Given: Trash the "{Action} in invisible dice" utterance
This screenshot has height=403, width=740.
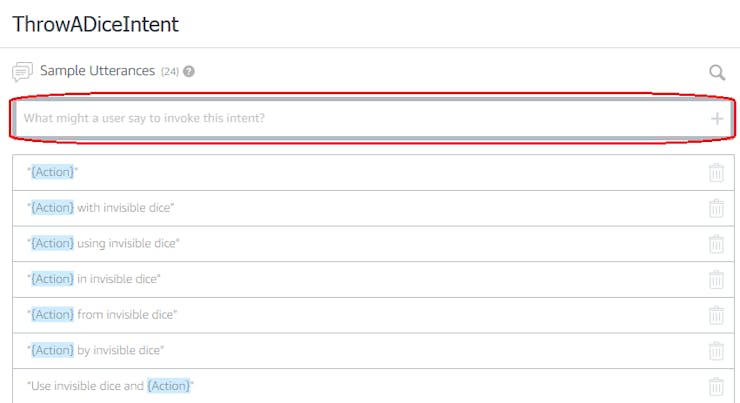Looking at the screenshot, I should [716, 279].
